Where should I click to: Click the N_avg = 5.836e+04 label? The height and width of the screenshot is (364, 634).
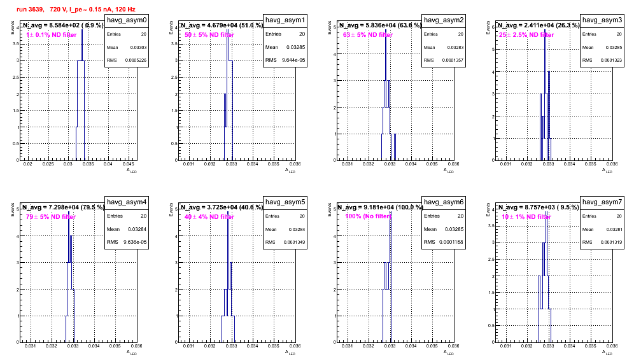point(380,25)
